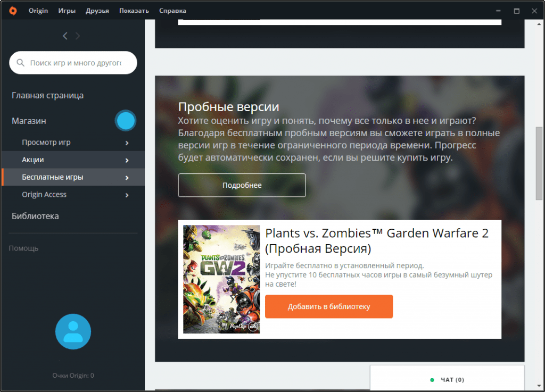Image resolution: width=545 pixels, height=392 pixels.
Task: Click Добавить в библиотеку button
Action: coord(329,306)
